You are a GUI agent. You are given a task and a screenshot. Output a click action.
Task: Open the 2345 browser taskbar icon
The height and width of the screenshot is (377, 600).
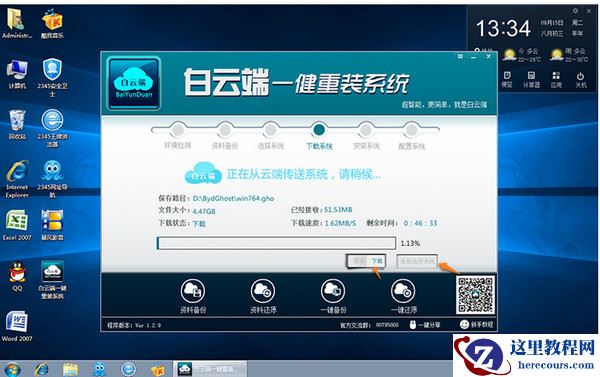coord(129,369)
